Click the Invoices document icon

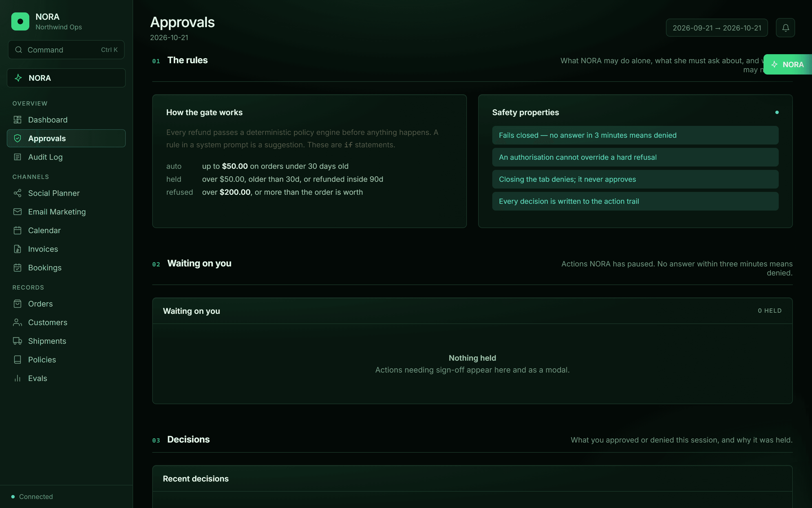pyautogui.click(x=17, y=249)
